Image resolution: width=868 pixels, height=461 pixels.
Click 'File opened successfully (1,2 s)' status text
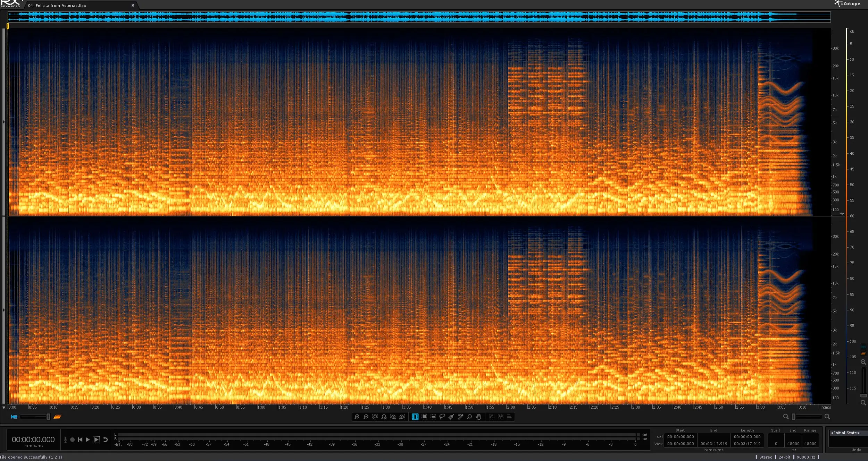(x=31, y=457)
